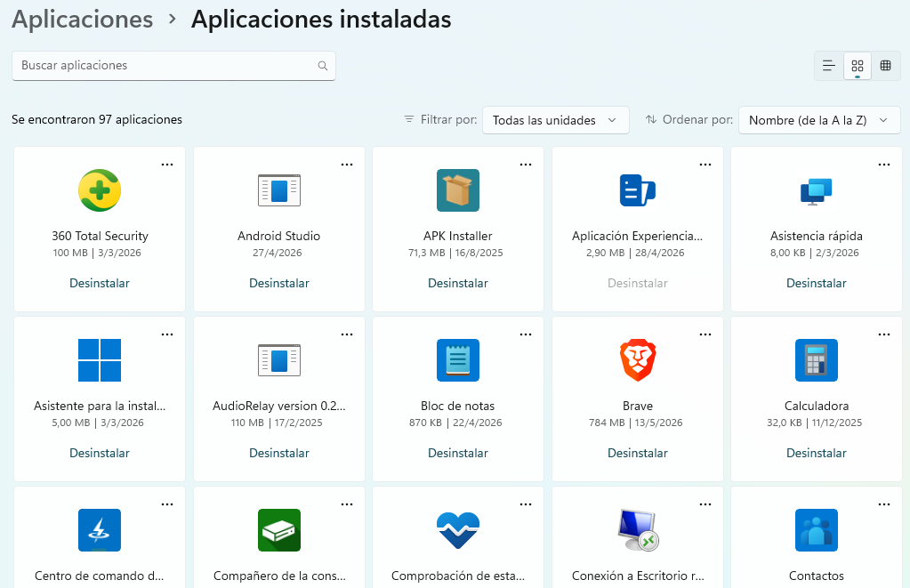
Task: Click the Asistente para la instal... Windows icon
Action: 100,360
